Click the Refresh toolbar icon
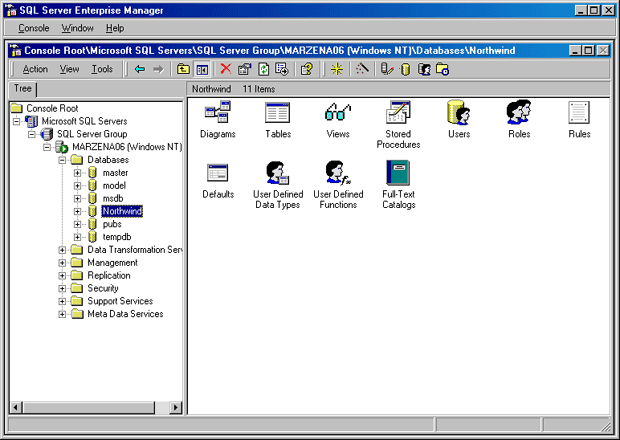Viewport: 620px width, 440px height. click(263, 69)
